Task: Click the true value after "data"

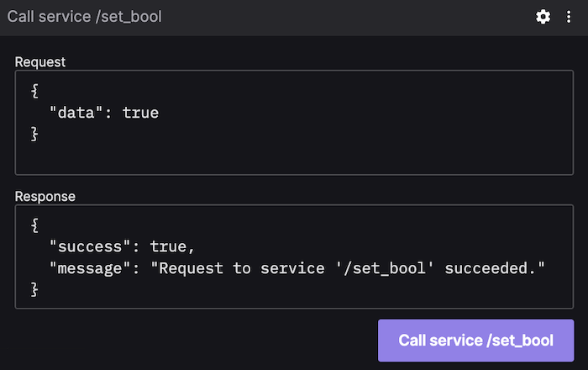Action: (x=140, y=112)
